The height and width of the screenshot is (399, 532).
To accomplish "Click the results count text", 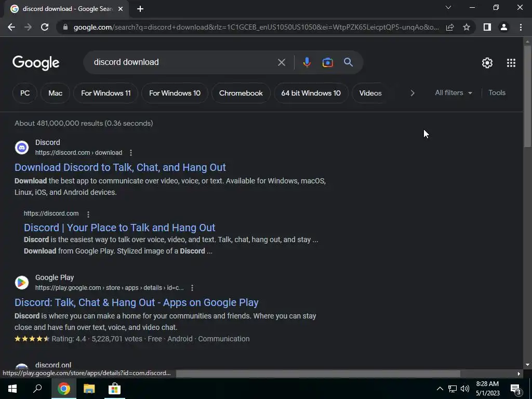I will (x=84, y=123).
